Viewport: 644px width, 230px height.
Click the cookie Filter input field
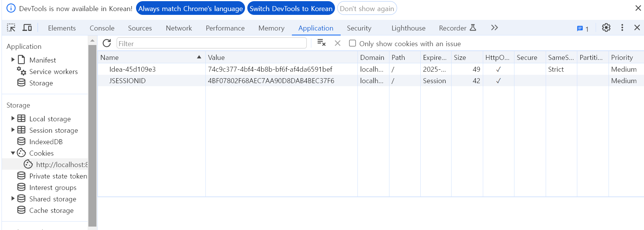tap(211, 43)
